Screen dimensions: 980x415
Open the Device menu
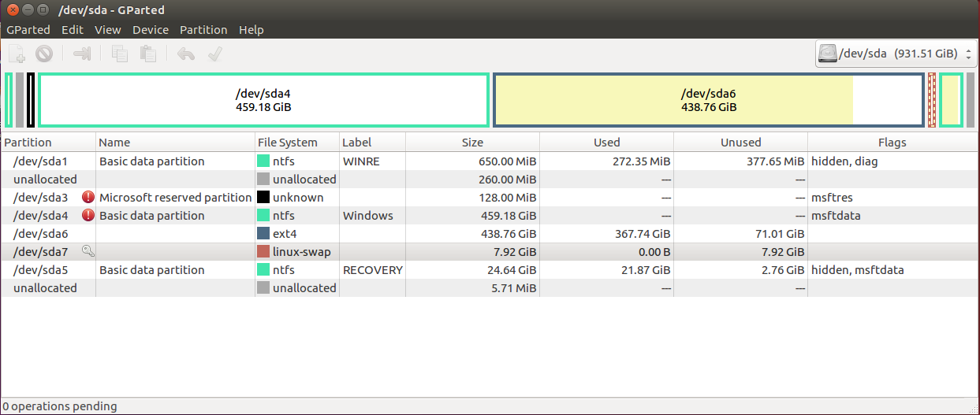[x=151, y=30]
